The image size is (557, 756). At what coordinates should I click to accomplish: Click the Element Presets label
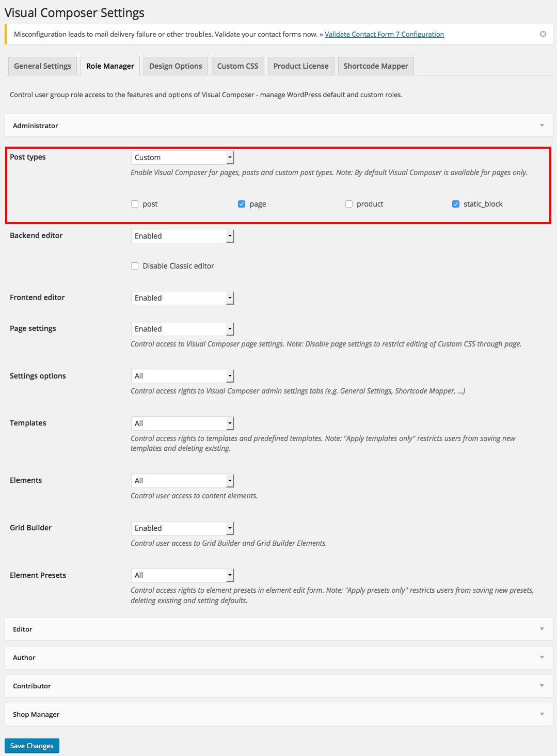point(38,575)
